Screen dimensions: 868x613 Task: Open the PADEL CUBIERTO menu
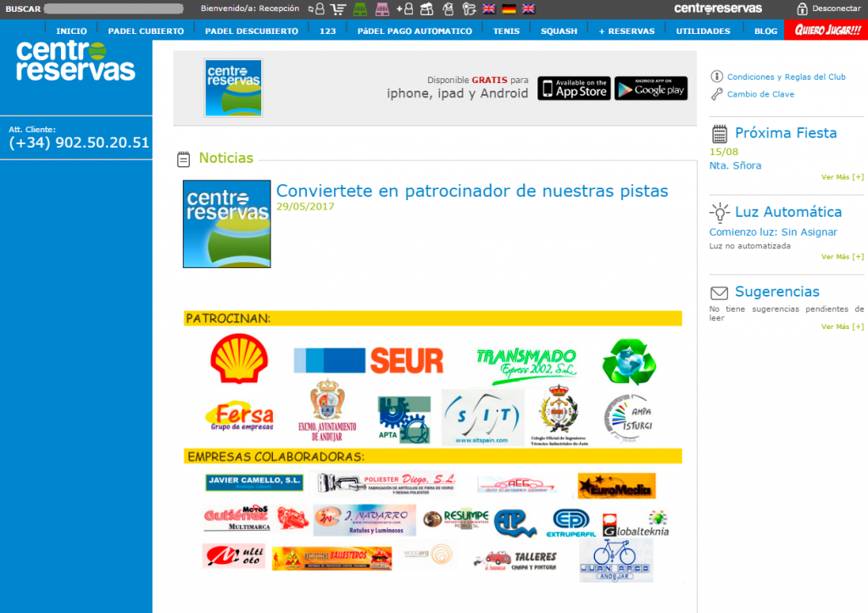coord(146,31)
